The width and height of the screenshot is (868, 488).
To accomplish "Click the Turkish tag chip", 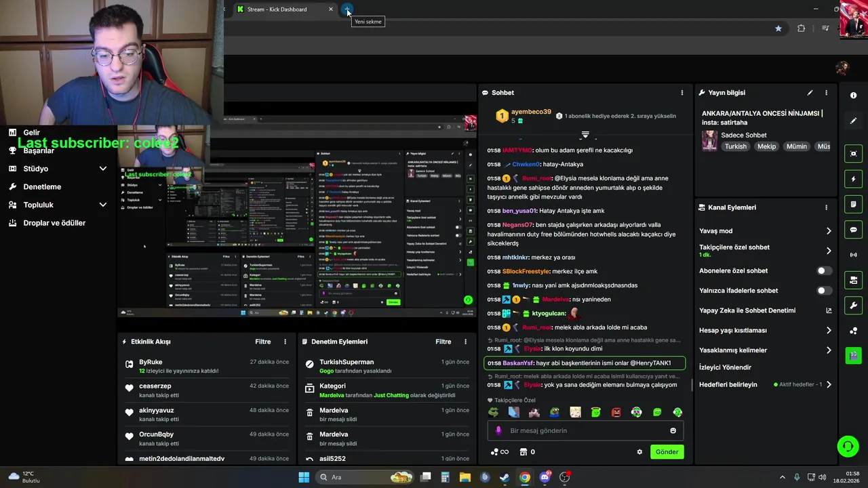I will pos(735,146).
